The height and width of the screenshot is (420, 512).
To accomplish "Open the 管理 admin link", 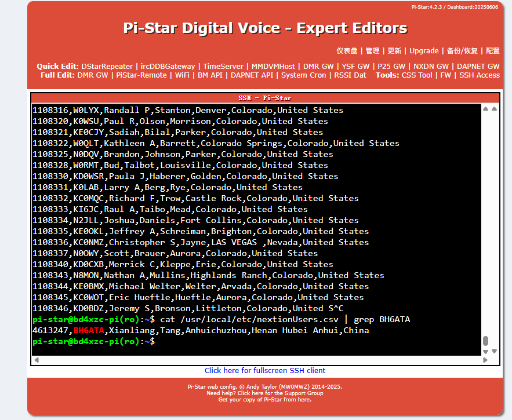I will pyautogui.click(x=372, y=51).
